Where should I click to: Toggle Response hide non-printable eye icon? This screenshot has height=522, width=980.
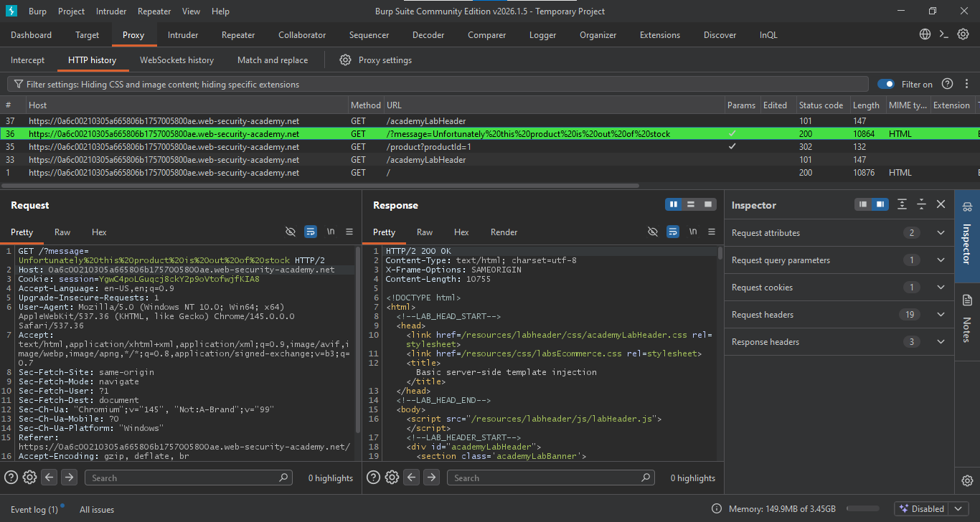653,232
